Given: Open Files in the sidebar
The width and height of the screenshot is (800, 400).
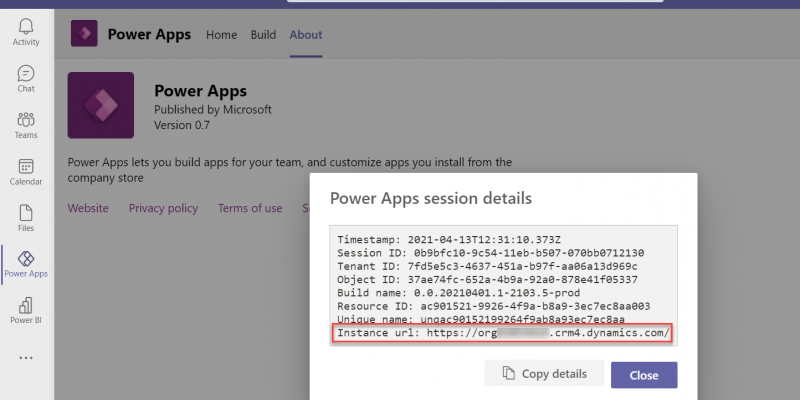Looking at the screenshot, I should click(x=26, y=218).
